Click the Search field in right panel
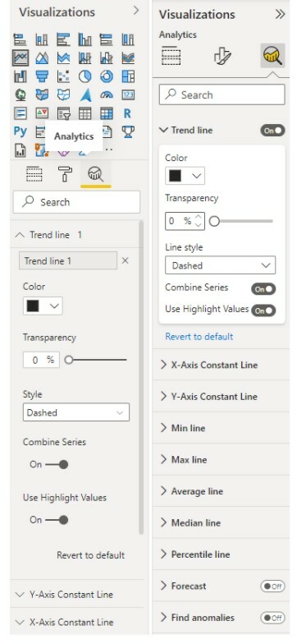Viewport: 297px width, 644px height. pos(222,95)
